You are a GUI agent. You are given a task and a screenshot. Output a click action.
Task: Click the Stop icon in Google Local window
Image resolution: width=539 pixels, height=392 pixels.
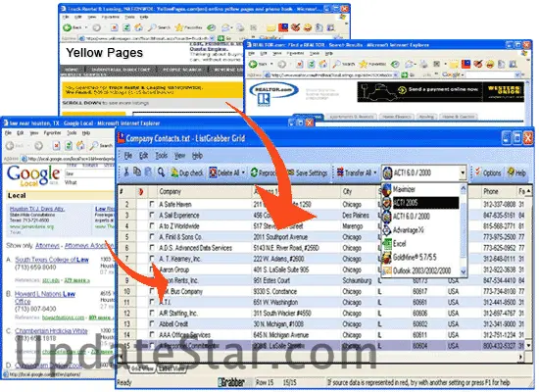click(57, 145)
